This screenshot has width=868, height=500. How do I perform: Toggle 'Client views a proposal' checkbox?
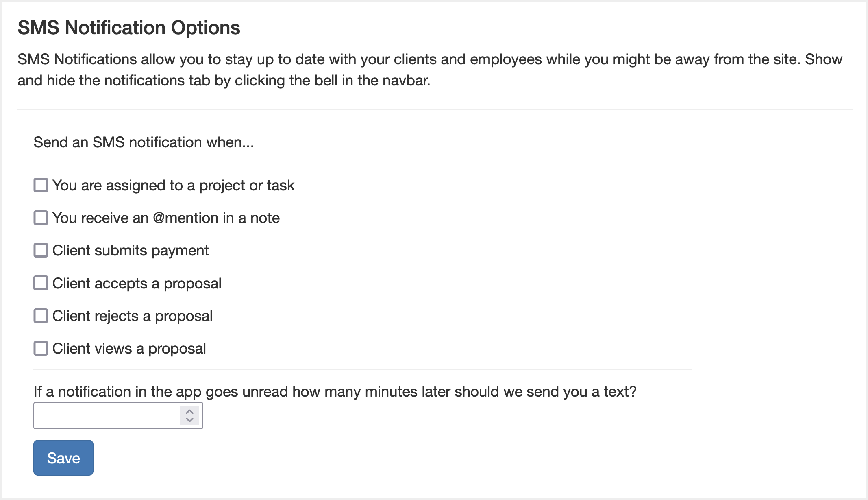pos(40,348)
